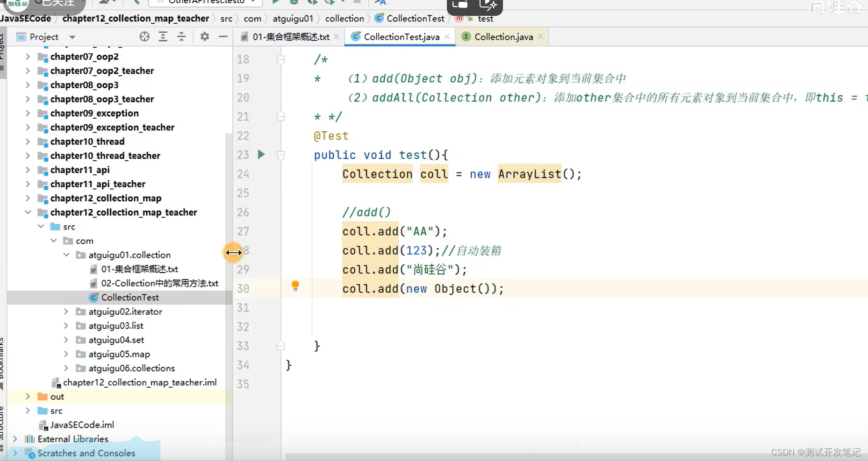This screenshot has width=868, height=461.
Task: Select 02-Collection中的常用方法.txt in the tree
Action: click(x=160, y=283)
